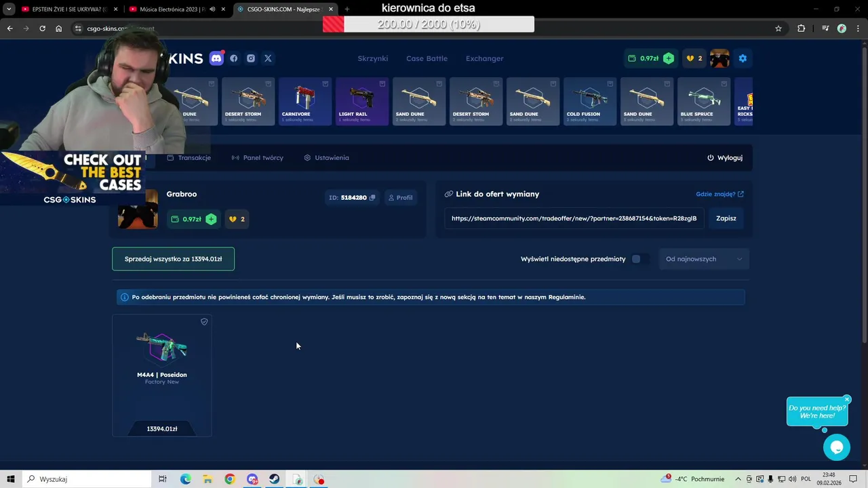Open the Facebook icon link

(x=234, y=58)
